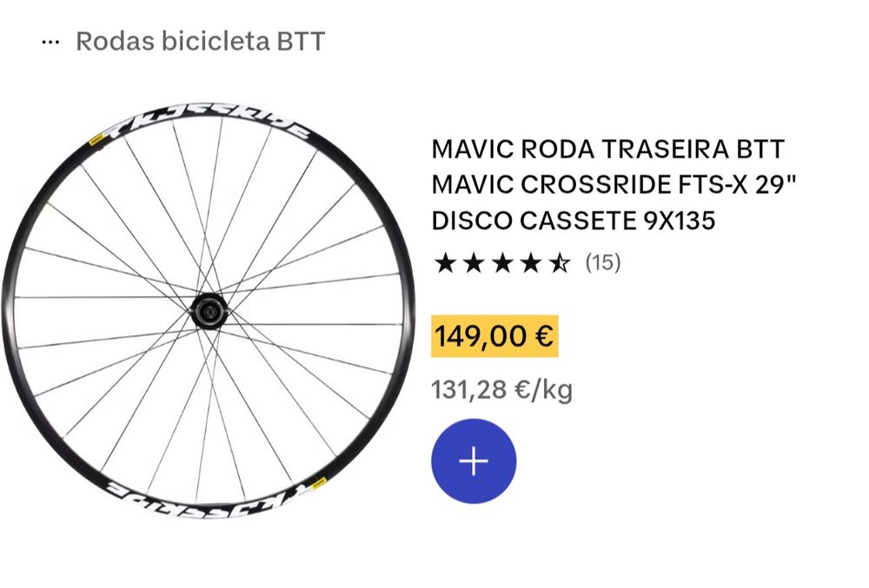Viewport: 869px width, 588px height.
Task: Open the Rodas bicicleta BTT breadcrumb
Action: pos(200,41)
